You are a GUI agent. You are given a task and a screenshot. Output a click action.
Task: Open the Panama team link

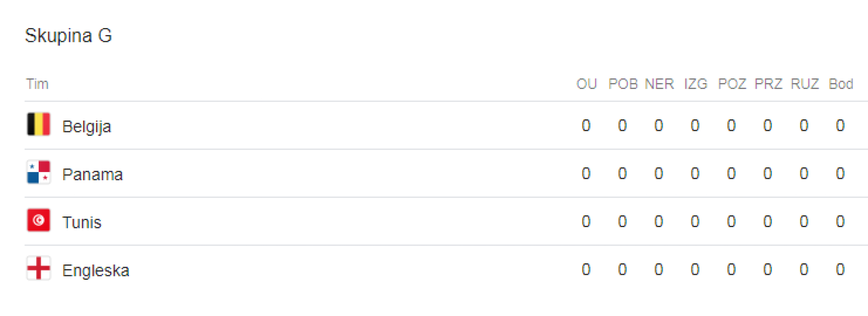pos(93,174)
